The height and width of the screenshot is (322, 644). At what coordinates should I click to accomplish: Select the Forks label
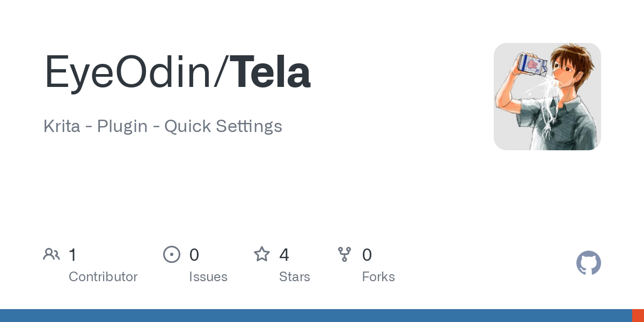click(378, 277)
